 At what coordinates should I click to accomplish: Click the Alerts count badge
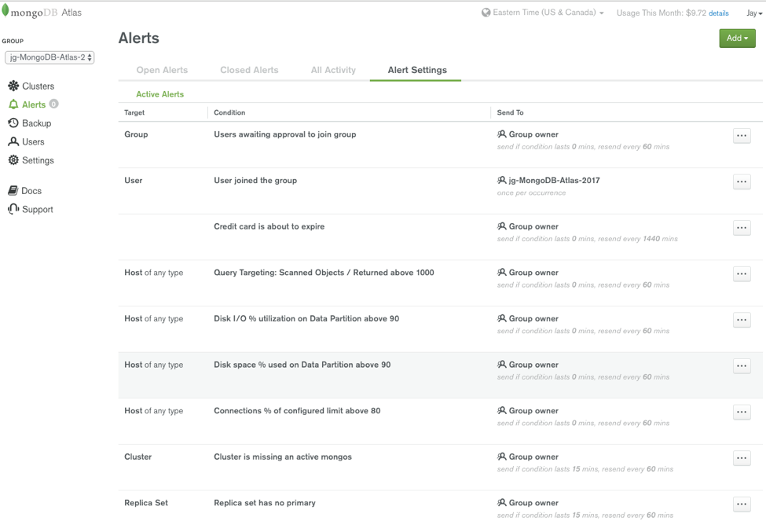[x=53, y=105]
